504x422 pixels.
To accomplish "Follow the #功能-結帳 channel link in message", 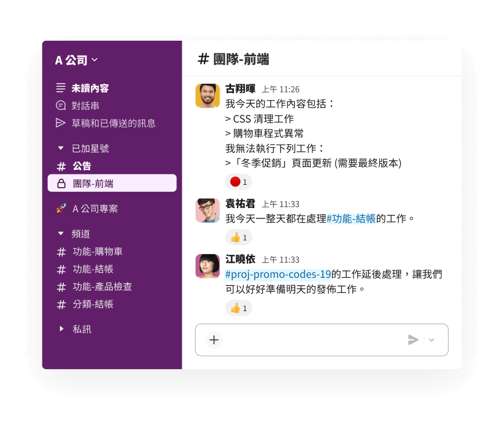I will click(x=351, y=219).
